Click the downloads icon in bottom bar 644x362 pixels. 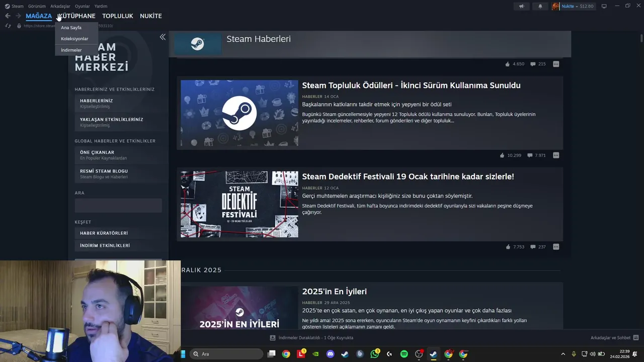click(273, 338)
